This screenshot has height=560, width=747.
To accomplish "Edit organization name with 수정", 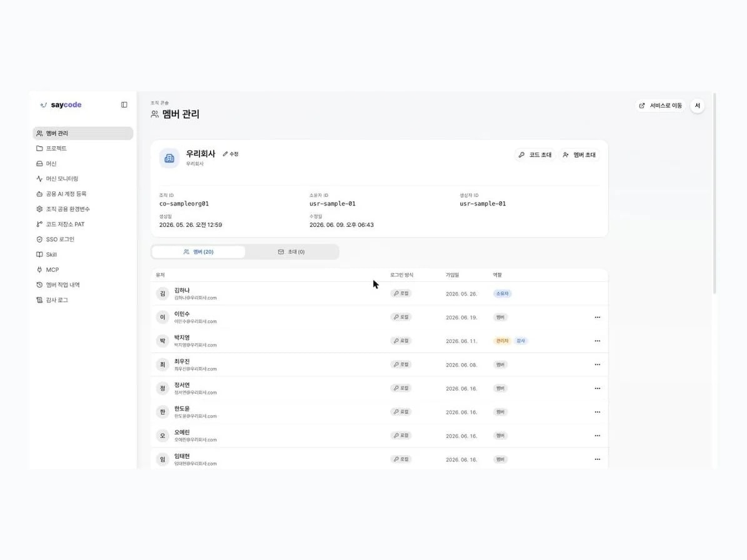I will click(231, 154).
